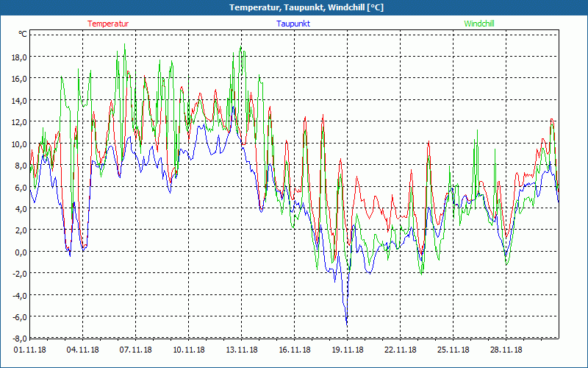
Task: Select the 04.11.18 date on x-axis
Action: point(83,350)
